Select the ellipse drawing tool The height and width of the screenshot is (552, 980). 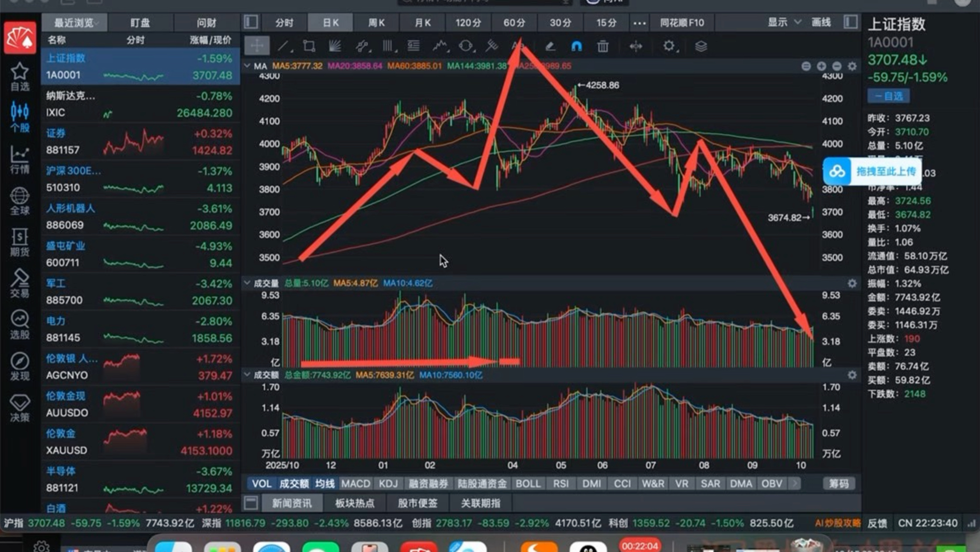(x=466, y=46)
